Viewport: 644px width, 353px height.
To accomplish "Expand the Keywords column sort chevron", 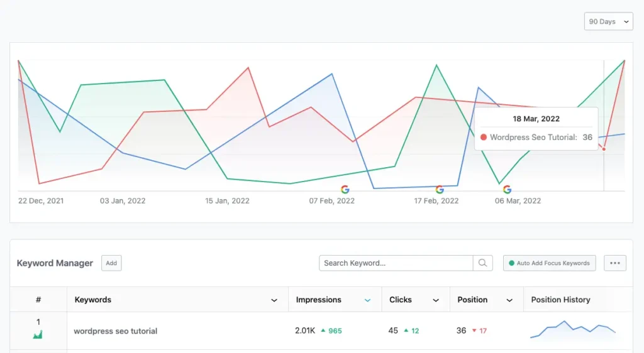I will click(274, 300).
